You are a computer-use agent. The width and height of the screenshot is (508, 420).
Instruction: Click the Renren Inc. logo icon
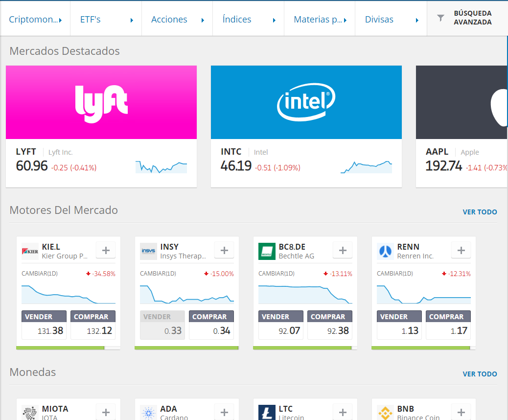(385, 252)
